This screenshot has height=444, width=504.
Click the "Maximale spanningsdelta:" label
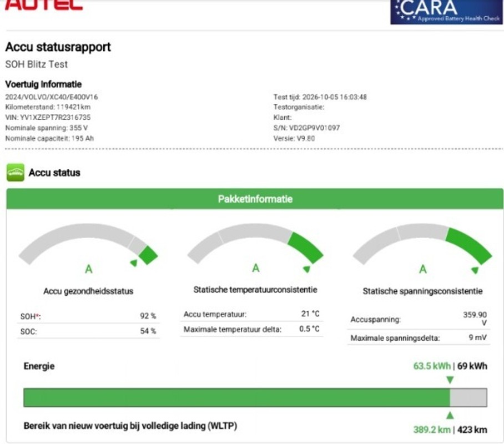tap(395, 338)
